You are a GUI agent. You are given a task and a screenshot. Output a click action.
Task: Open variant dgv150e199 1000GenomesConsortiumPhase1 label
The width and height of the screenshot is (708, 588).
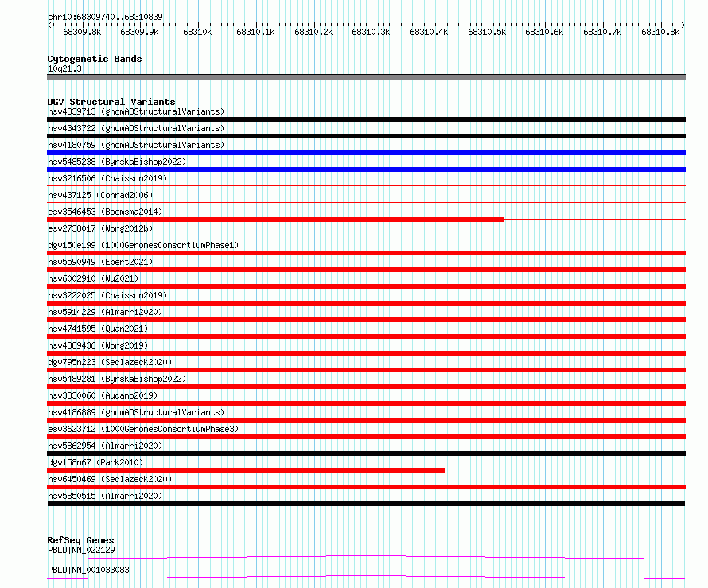pos(143,245)
